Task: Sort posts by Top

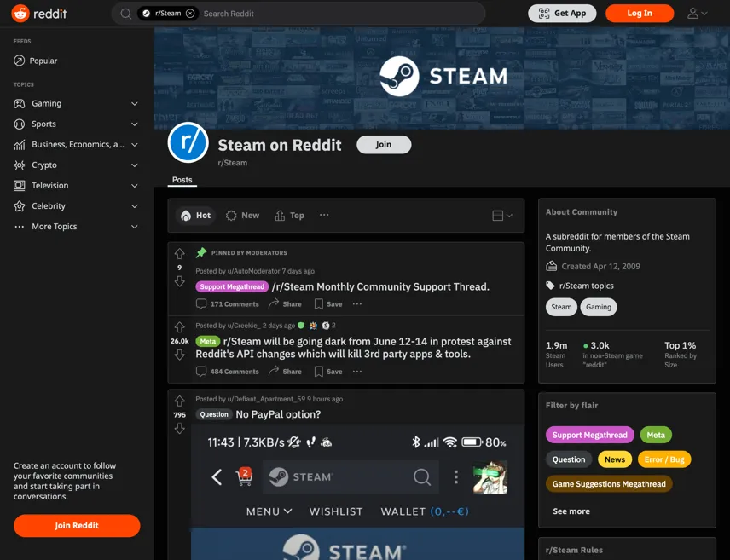Action: click(x=290, y=215)
